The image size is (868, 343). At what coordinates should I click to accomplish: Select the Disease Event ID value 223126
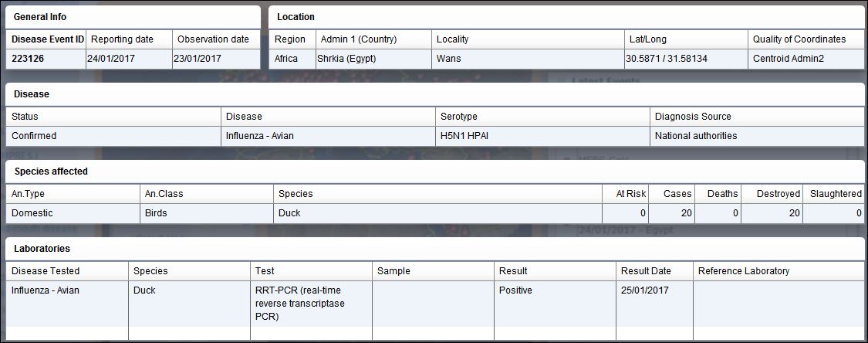click(x=46, y=59)
